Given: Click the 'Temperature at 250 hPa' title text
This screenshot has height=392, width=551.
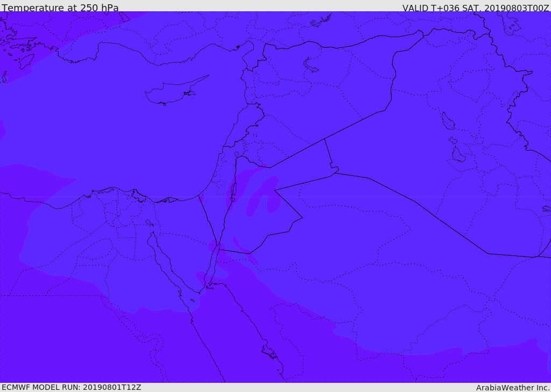Looking at the screenshot, I should (60, 8).
